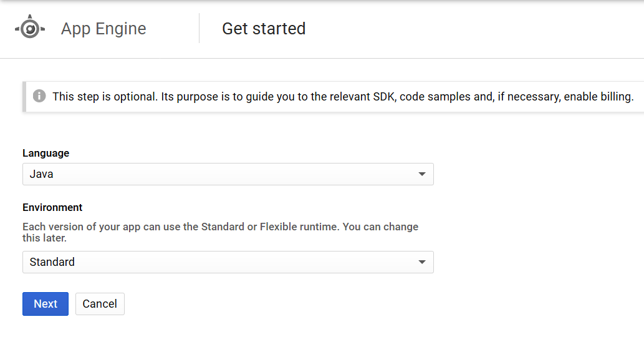Click the 'App Engine' product title
The height and width of the screenshot is (352, 644).
[x=103, y=29]
